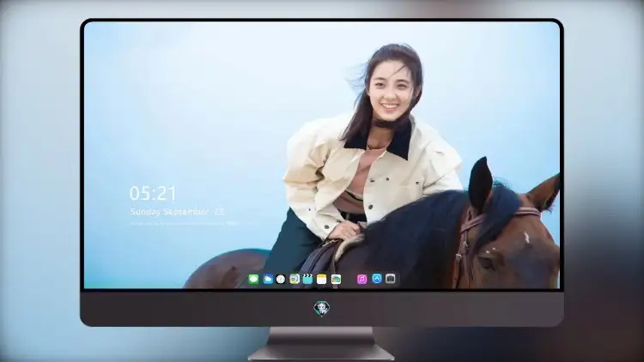The height and width of the screenshot is (362, 644).
Task: Open the clapperboard video app in the dock
Action: tap(307, 279)
